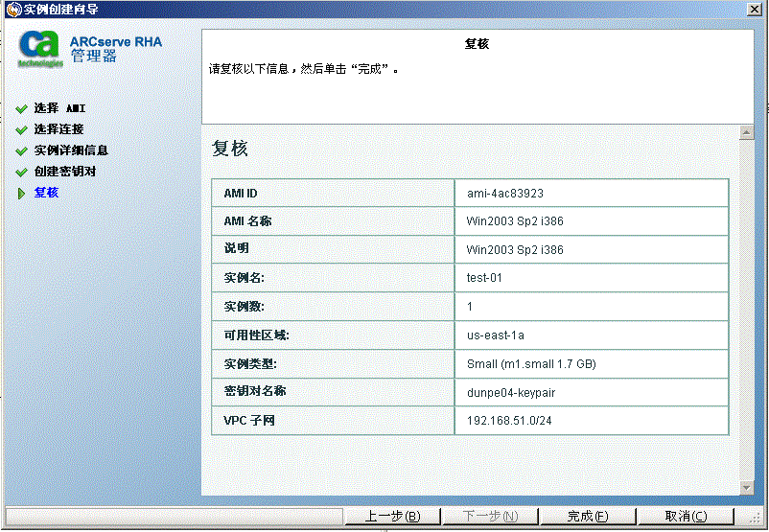Viewport: 769px width, 532px height.
Task: Click the scrollbar up arrow
Action: coord(746,132)
